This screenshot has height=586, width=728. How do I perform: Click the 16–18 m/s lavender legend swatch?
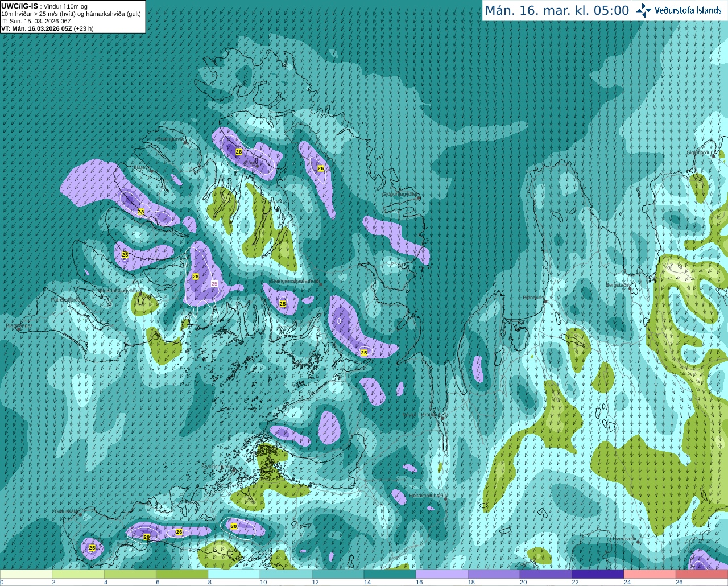click(442, 574)
